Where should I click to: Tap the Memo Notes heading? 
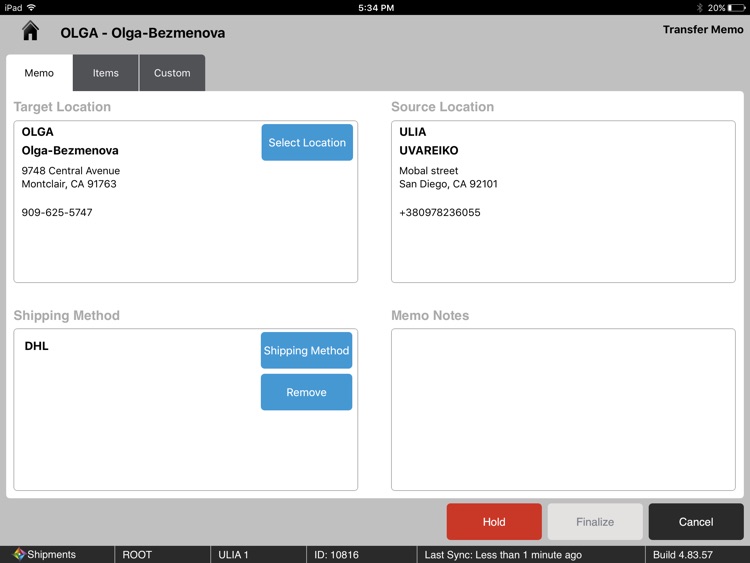[430, 315]
